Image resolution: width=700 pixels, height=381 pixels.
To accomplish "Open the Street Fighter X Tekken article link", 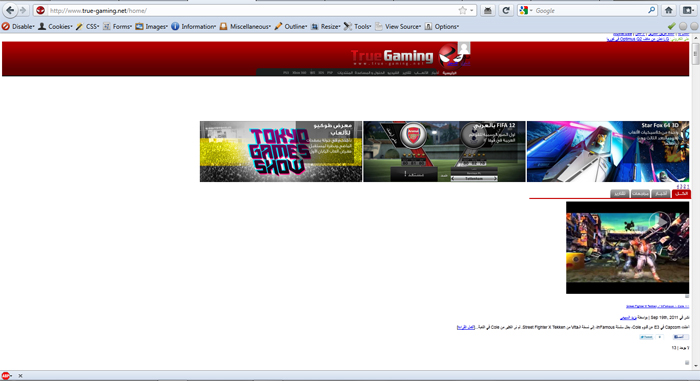I will (x=657, y=306).
